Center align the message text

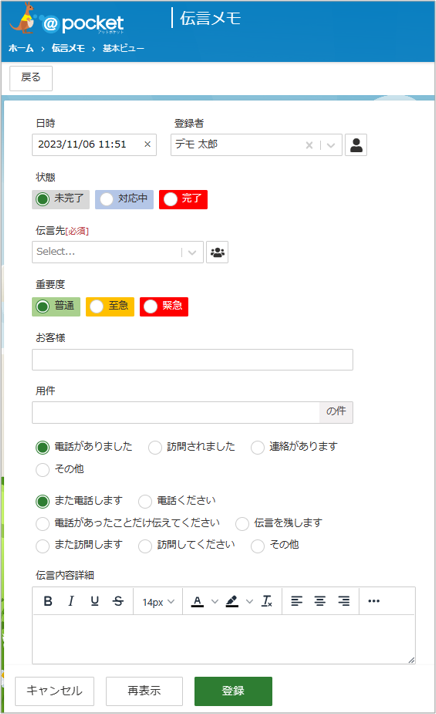click(x=320, y=601)
